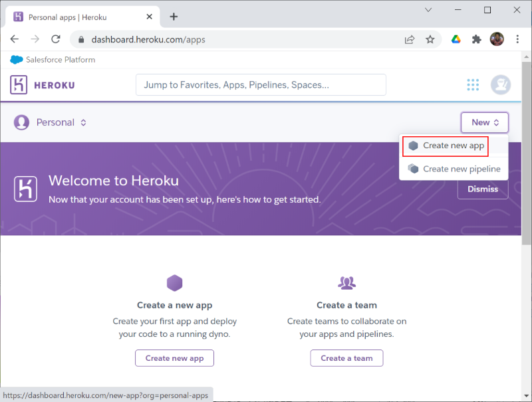Toggle the New dropdown button
532x402 pixels.
pyautogui.click(x=485, y=122)
